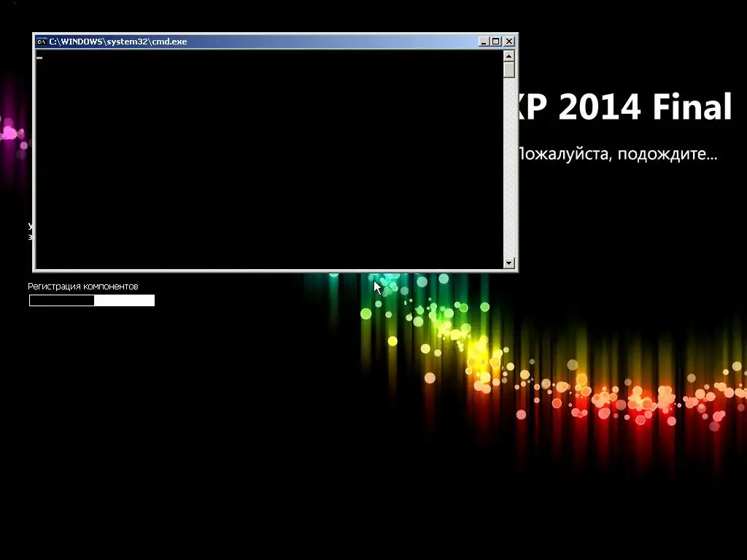Click the cmd scrollbar up arrow
Image resolution: width=747 pixels, height=560 pixels.
coord(508,56)
